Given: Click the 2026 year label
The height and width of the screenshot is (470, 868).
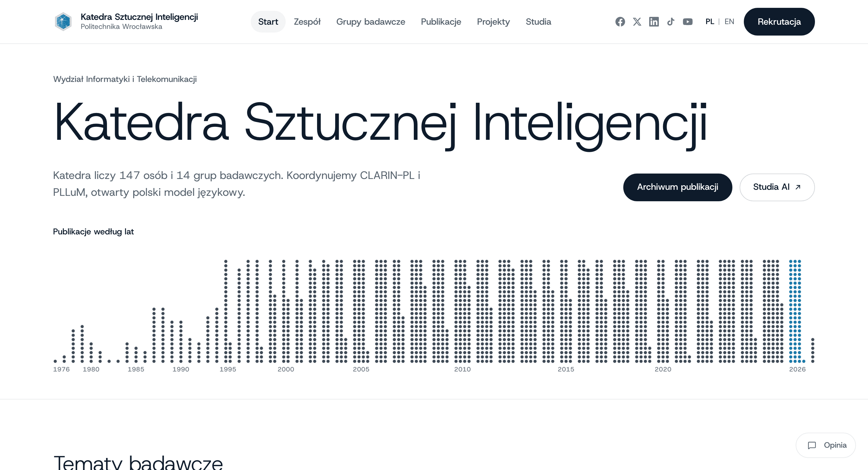Looking at the screenshot, I should click(797, 369).
